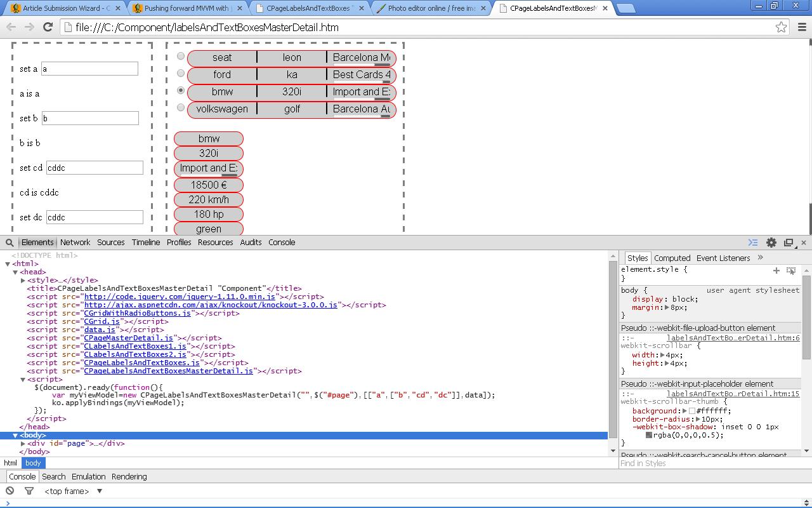Expand the border-radius property triangle
This screenshot has width=812, height=508.
tap(698, 419)
